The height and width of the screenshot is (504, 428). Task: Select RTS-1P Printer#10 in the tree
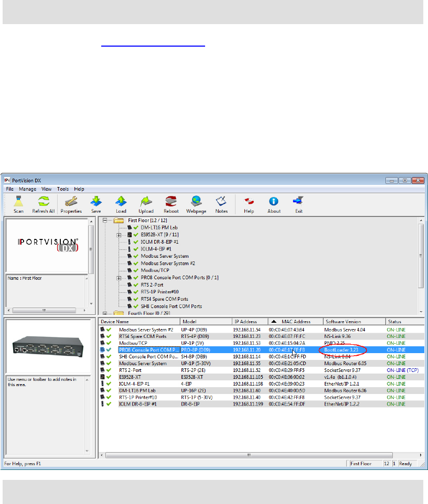pyautogui.click(x=159, y=292)
